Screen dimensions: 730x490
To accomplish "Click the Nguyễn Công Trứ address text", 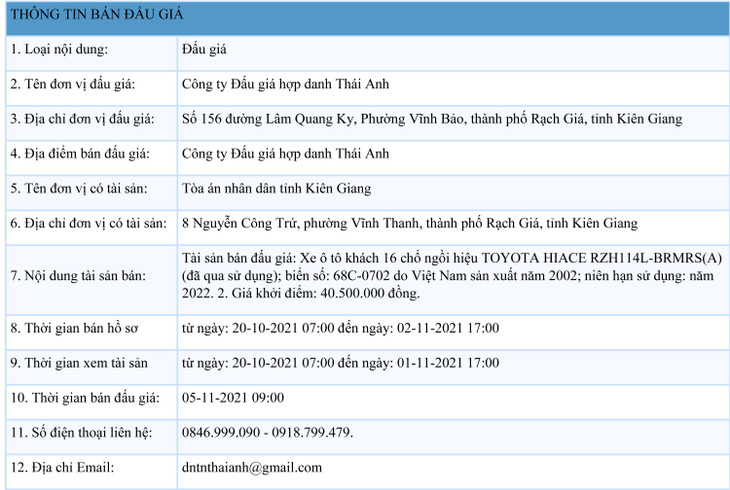I will click(410, 224).
